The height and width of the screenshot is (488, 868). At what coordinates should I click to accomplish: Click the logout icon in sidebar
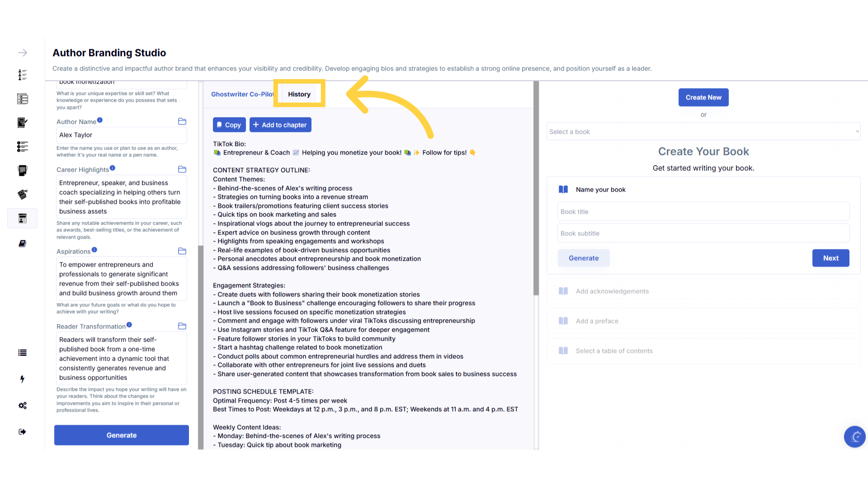pos(22,432)
